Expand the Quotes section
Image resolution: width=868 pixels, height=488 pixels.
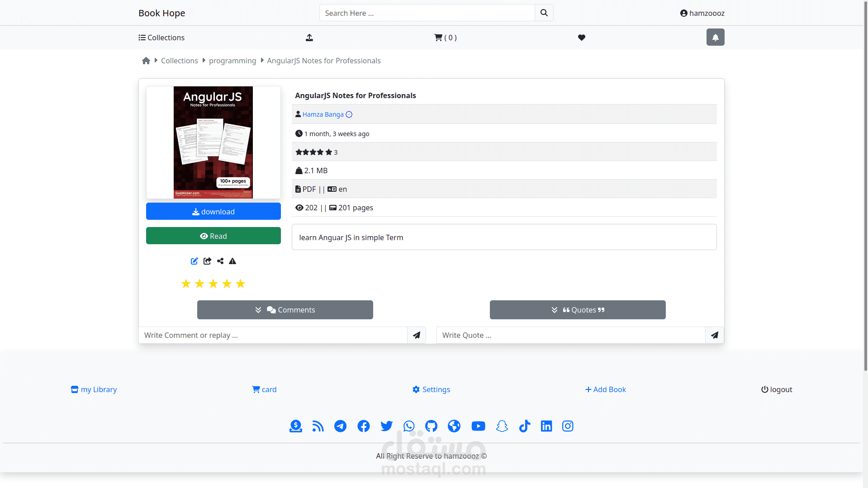(x=578, y=310)
